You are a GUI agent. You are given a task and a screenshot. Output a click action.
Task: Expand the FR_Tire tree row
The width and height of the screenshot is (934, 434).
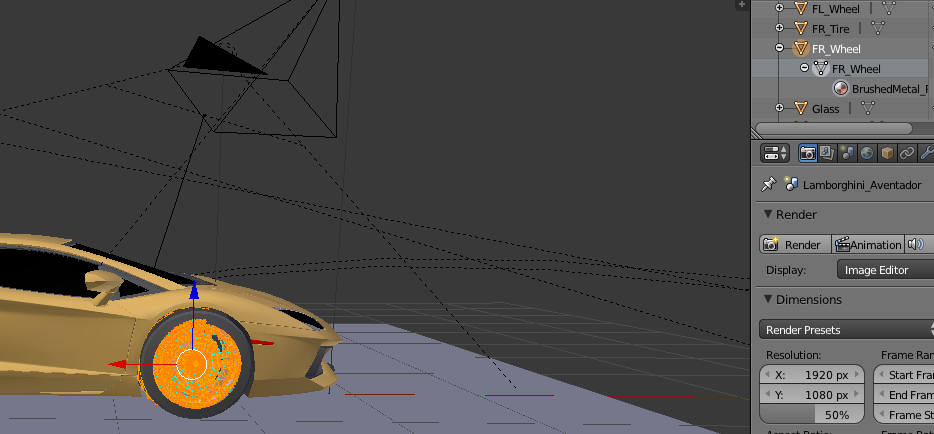pos(779,27)
